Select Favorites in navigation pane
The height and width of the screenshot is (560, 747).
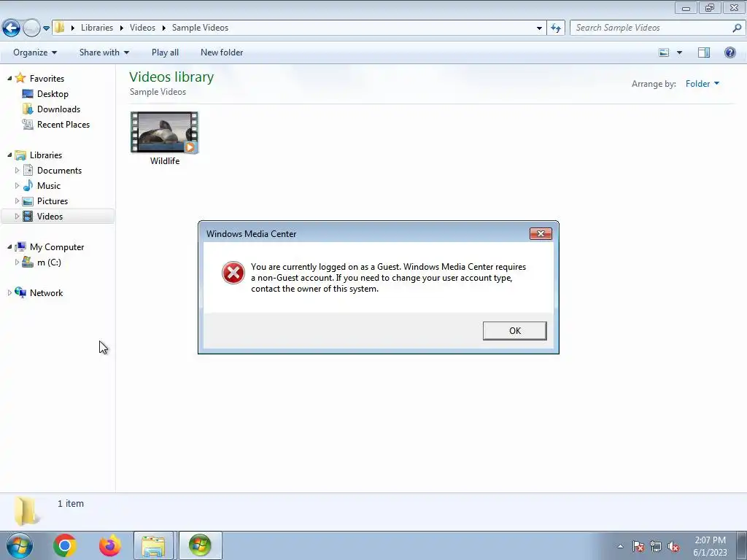pyautogui.click(x=47, y=79)
